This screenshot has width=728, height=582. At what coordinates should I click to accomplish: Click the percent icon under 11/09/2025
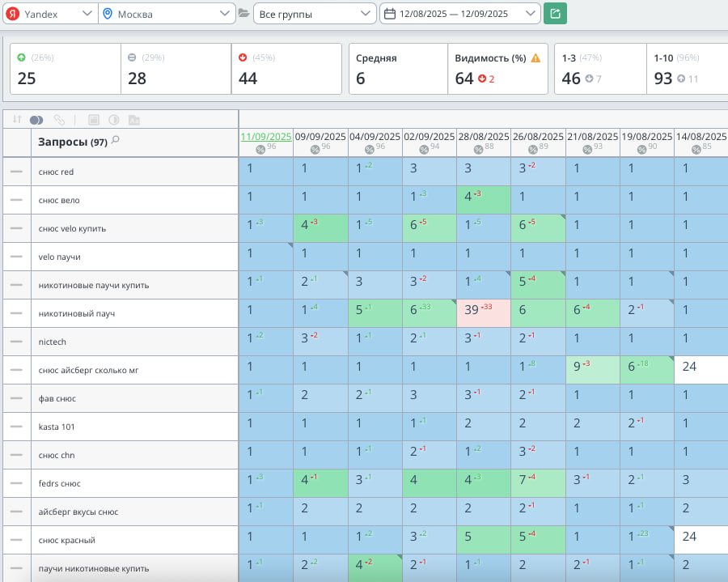point(260,149)
